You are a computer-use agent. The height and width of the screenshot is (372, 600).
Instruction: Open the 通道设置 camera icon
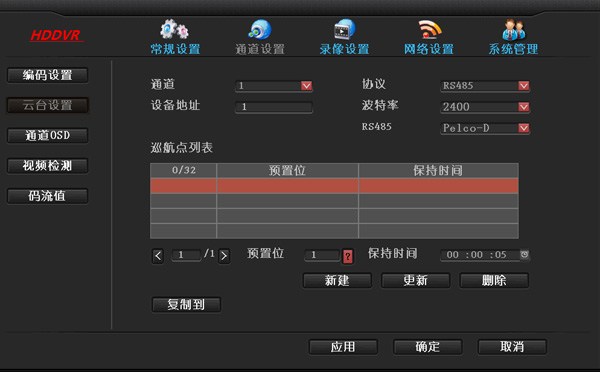(259, 29)
